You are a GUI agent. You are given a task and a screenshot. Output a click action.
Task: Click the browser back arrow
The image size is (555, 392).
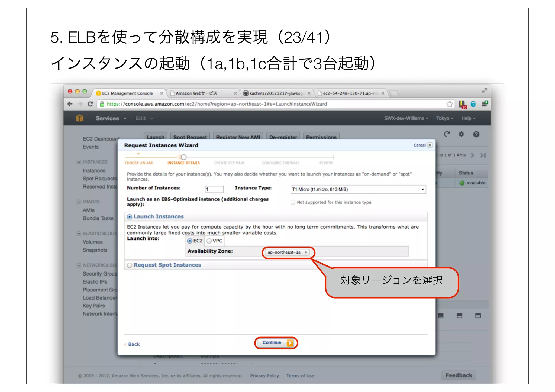70,104
